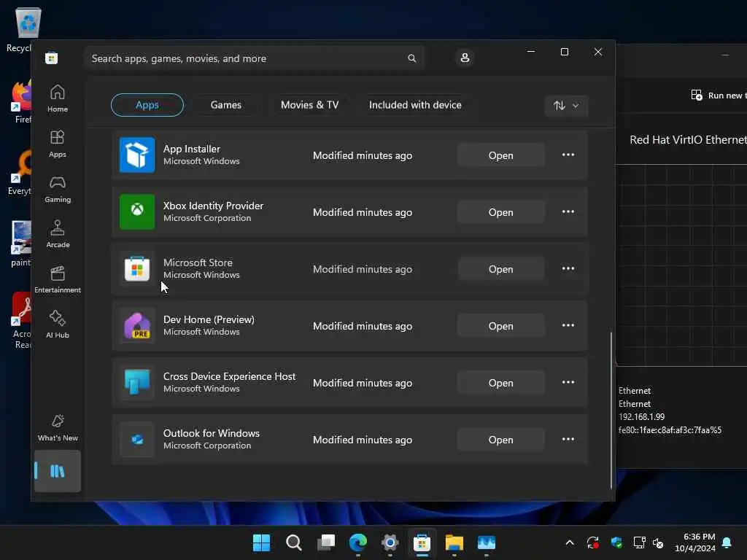Open the Arcade section in the sidebar
Viewport: 747px width, 560px height.
57,234
